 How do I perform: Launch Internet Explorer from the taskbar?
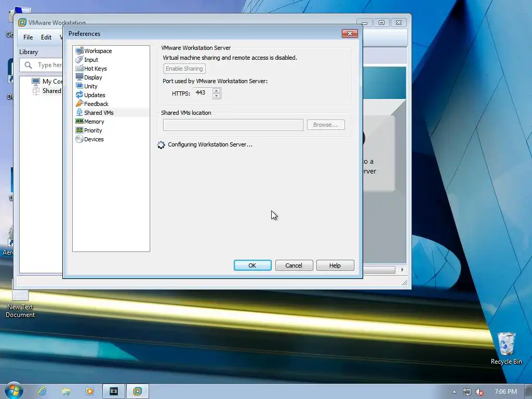tap(42, 392)
